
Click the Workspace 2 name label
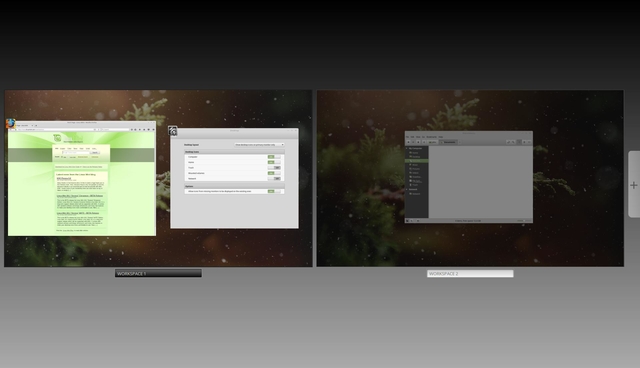470,274
